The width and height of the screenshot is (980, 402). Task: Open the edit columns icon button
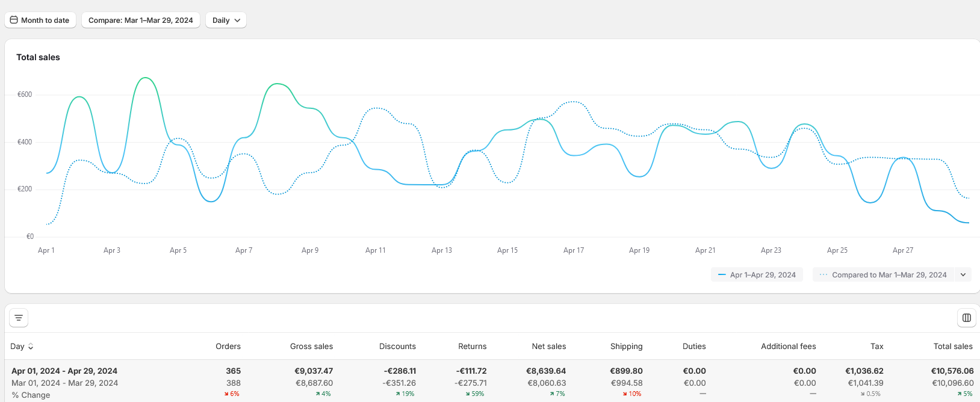click(x=966, y=318)
